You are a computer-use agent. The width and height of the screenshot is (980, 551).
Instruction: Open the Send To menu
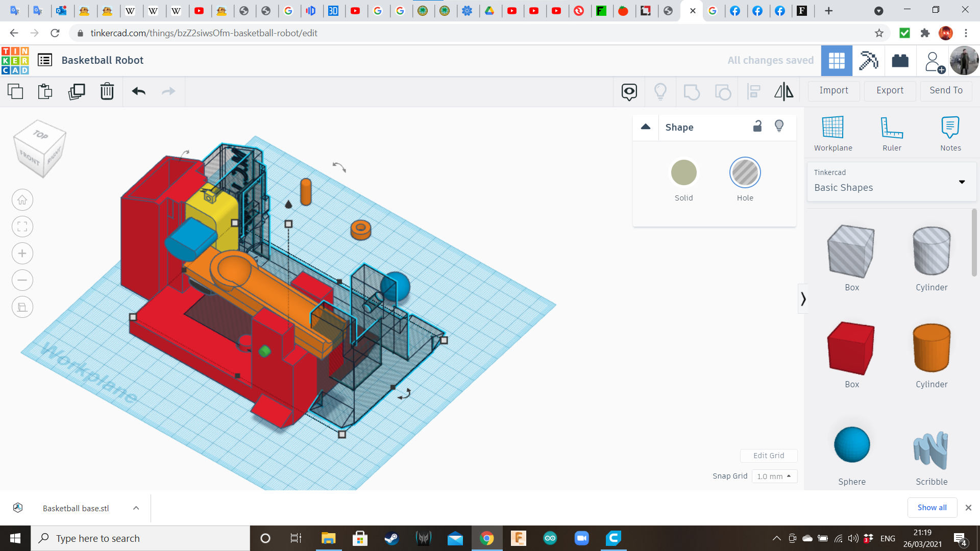click(946, 90)
